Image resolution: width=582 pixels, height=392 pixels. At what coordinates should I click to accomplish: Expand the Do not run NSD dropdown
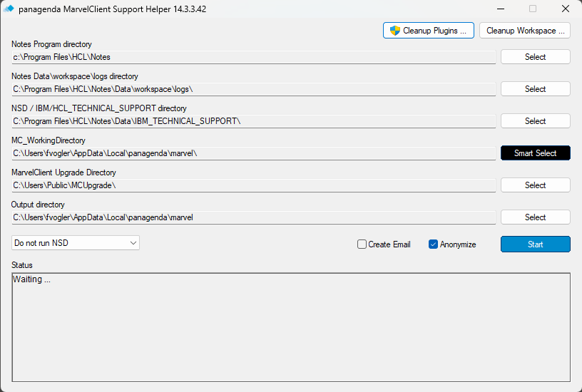(76, 243)
